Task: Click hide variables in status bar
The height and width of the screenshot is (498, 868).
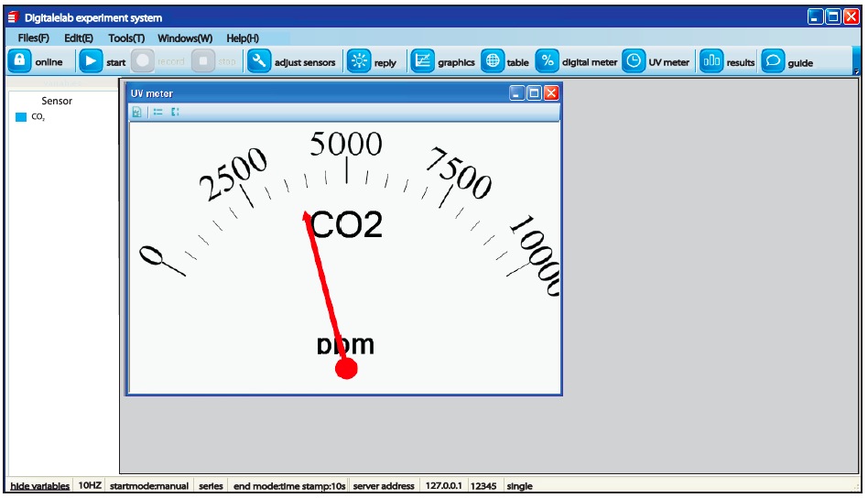Action: pyautogui.click(x=39, y=486)
